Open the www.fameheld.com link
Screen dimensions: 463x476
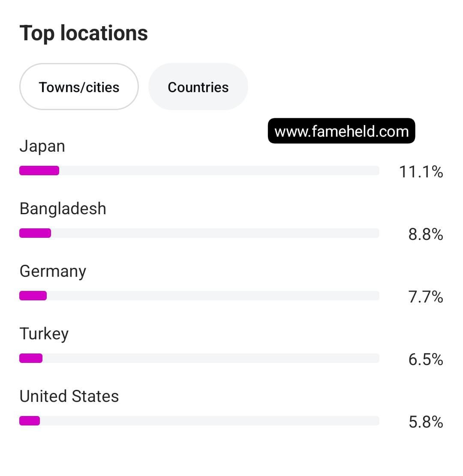click(x=342, y=131)
